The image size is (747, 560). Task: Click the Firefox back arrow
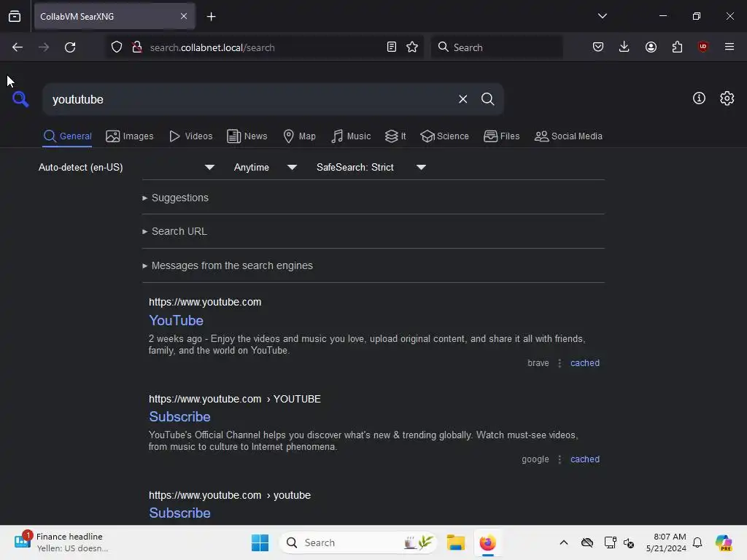(x=18, y=47)
